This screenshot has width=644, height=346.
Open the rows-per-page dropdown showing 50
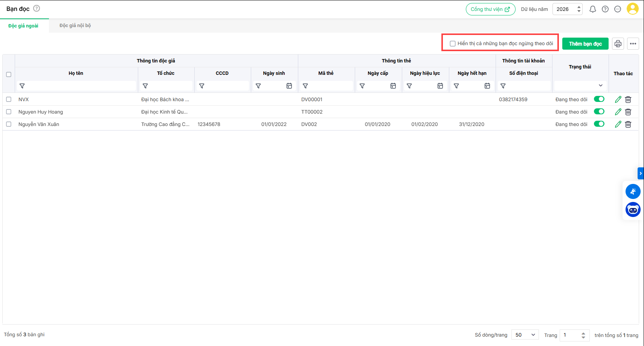coord(525,335)
